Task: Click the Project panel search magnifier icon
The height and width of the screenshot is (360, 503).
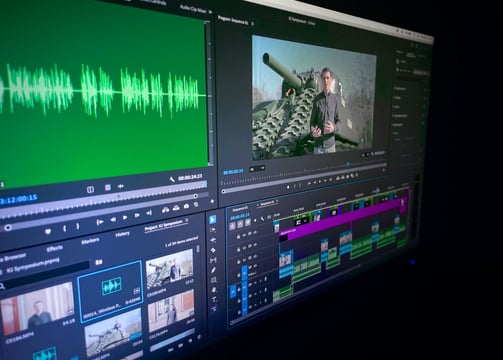Action: [x=2, y=286]
